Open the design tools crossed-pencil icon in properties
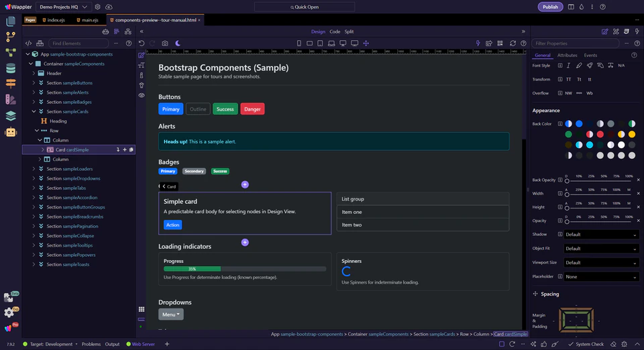Image resolution: width=644 pixels, height=350 pixels. point(616,32)
